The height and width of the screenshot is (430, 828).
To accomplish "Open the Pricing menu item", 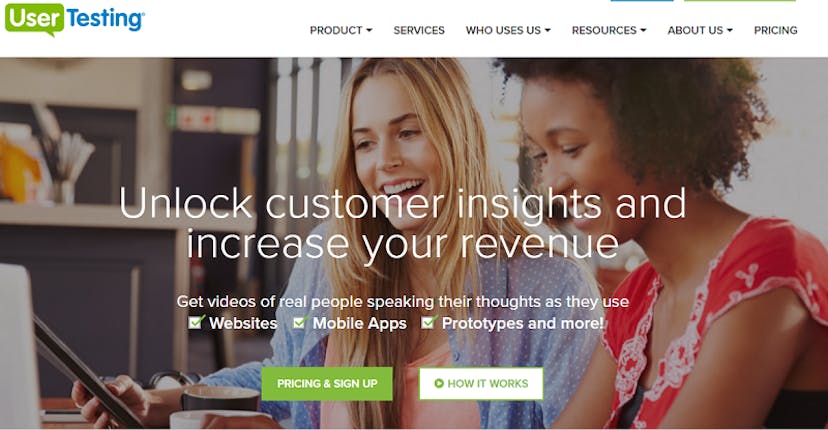I will (x=776, y=31).
